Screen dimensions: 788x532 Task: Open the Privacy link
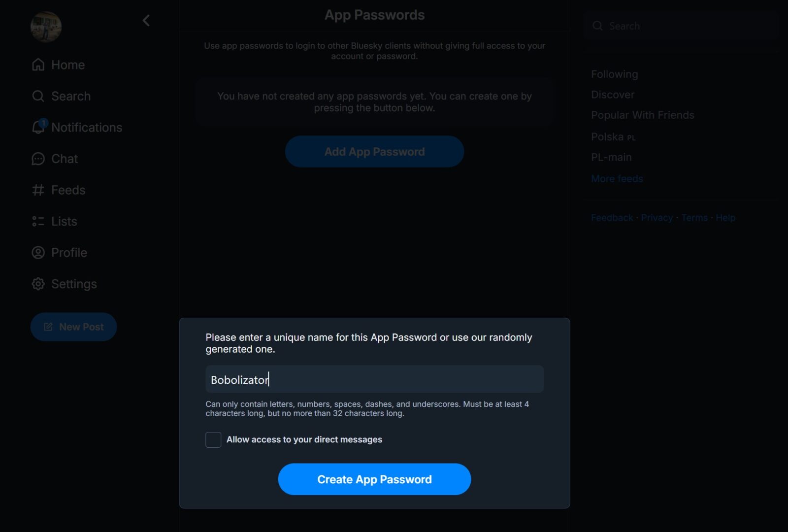657,218
